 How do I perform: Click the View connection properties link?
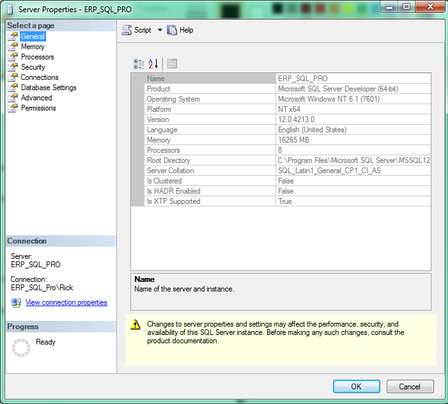coord(66,302)
